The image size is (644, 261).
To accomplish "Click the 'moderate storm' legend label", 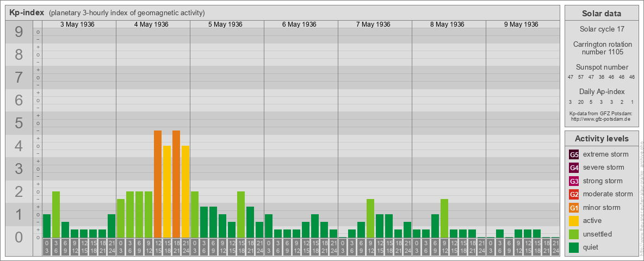I will point(608,194).
